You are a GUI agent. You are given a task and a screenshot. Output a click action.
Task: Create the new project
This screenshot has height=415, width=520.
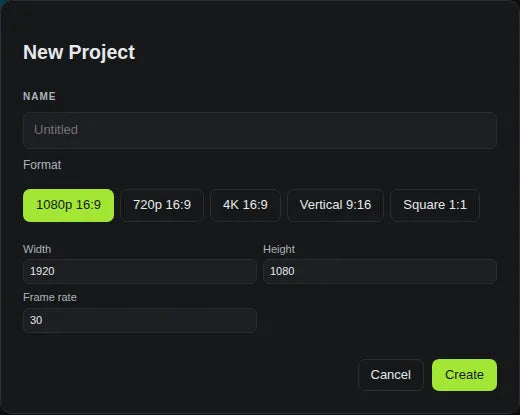click(464, 375)
